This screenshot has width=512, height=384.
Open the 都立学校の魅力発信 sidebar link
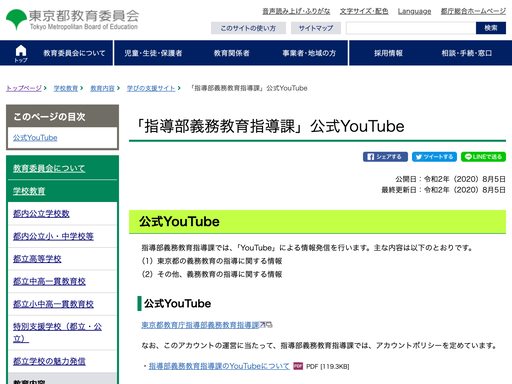(49, 361)
